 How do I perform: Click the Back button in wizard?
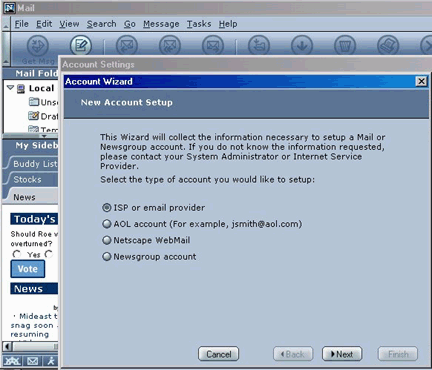pos(293,354)
